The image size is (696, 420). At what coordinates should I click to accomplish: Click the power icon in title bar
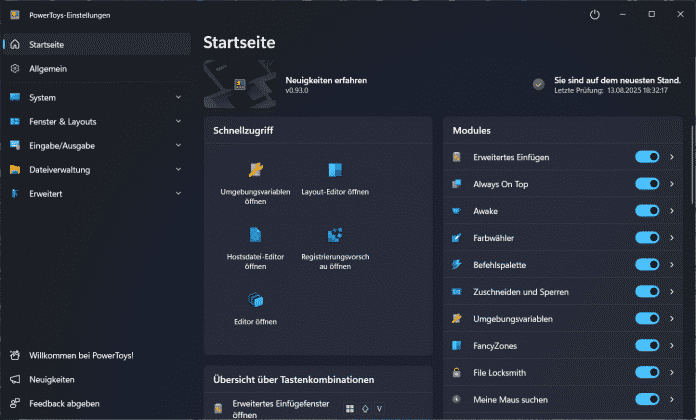point(594,15)
